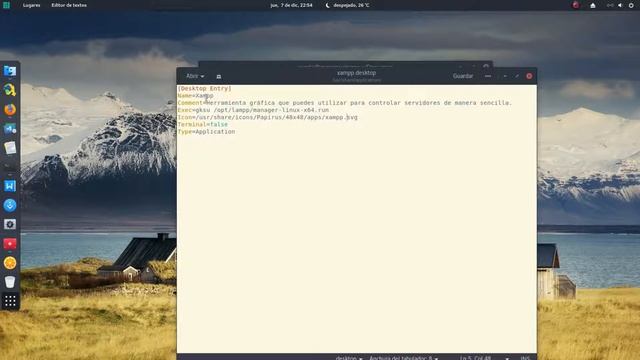Open the Trash from the dock
This screenshot has width=640, height=360.
10,282
